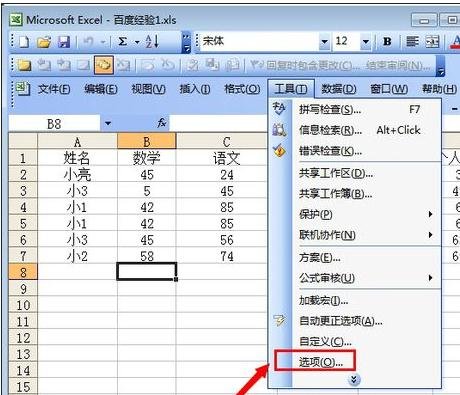This screenshot has width=460, height=395.
Task: Select column C header
Action: coord(222,141)
